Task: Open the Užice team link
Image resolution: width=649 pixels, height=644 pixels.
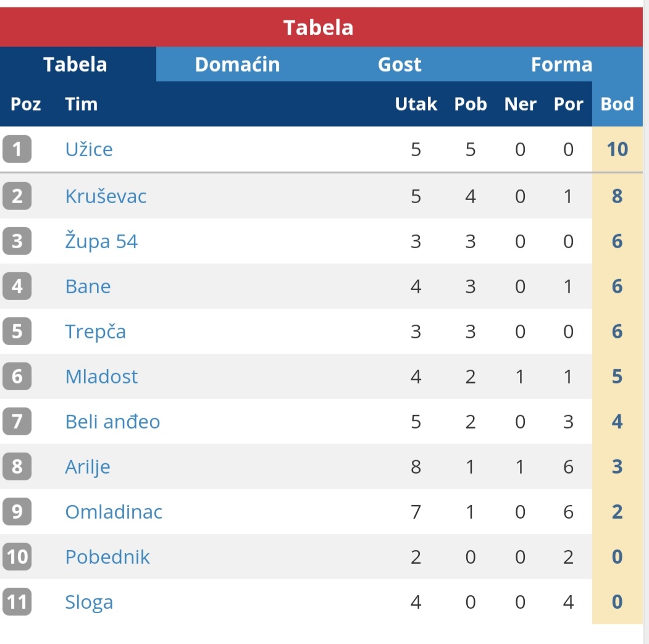Action: click(x=89, y=149)
